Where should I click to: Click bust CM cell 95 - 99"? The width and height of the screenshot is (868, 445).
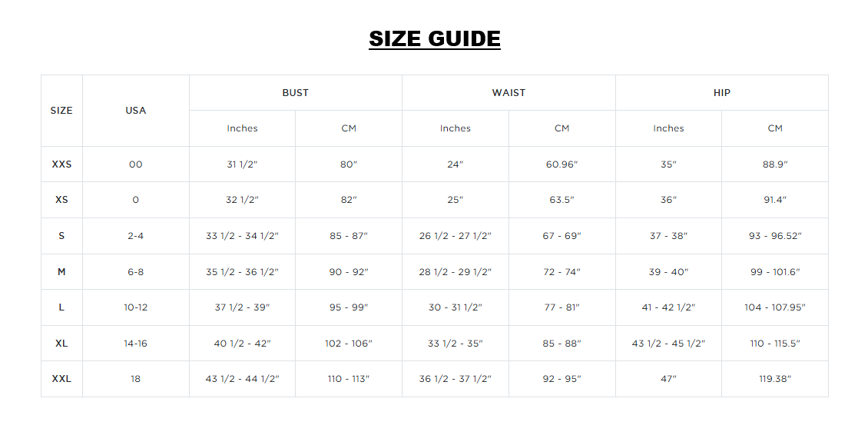(349, 307)
